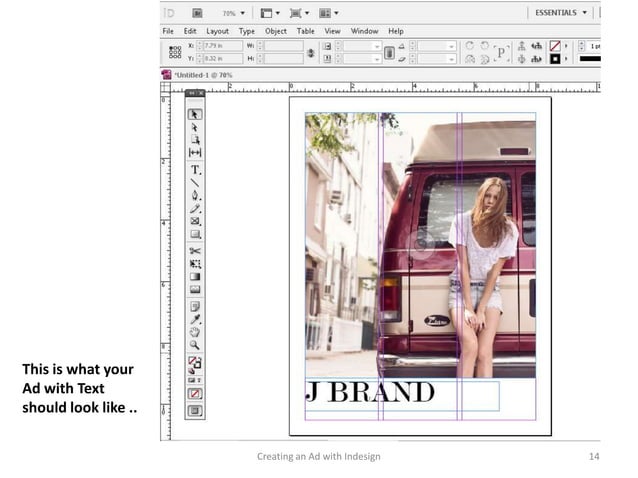
Task: Open the Layout menu
Action: [217, 31]
